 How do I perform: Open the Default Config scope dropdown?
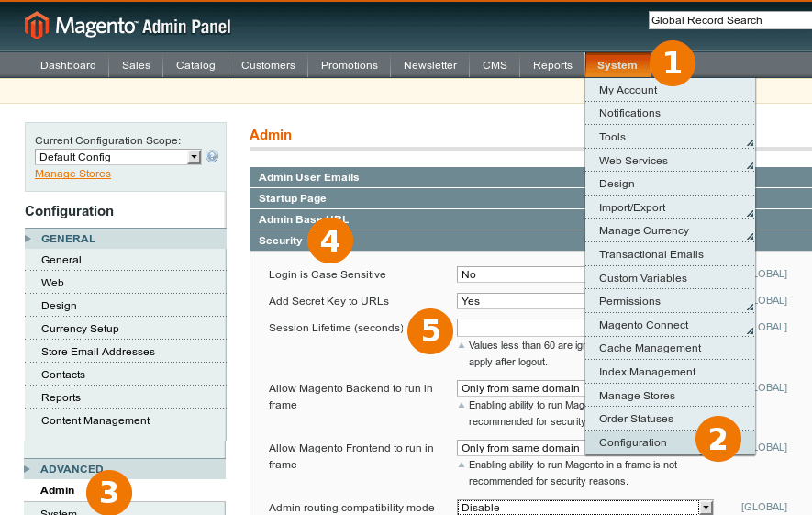click(x=118, y=157)
